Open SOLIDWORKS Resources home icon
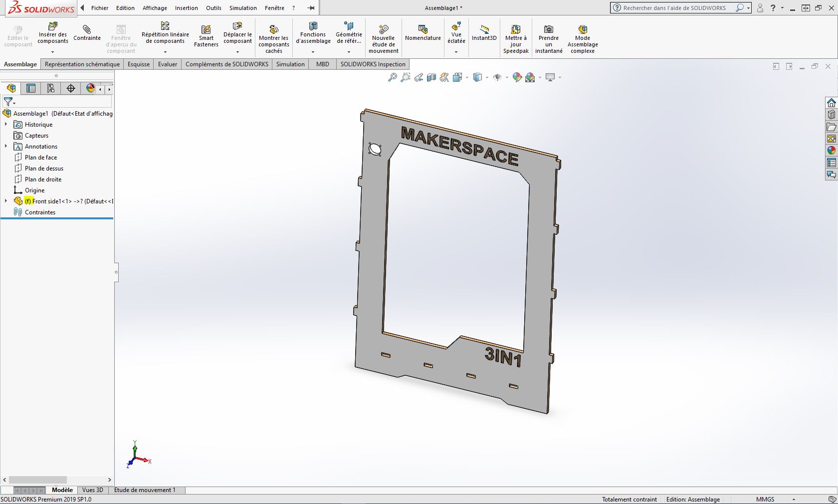This screenshot has height=504, width=838. point(831,103)
